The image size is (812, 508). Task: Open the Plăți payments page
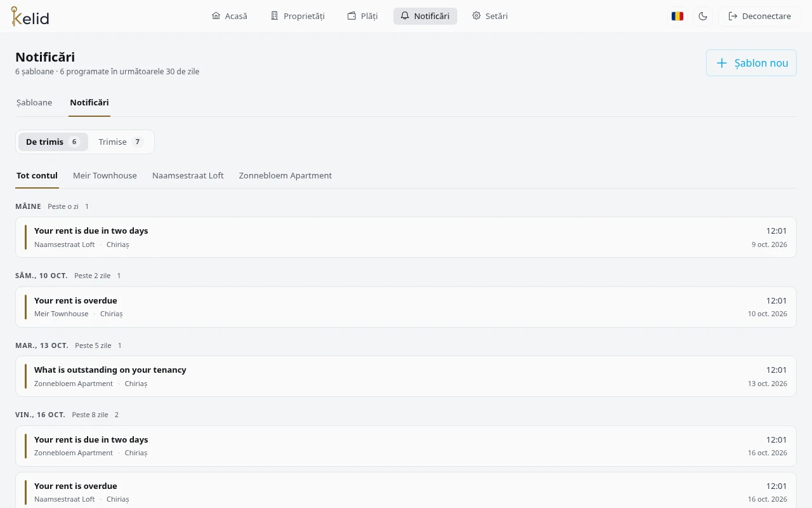(x=362, y=16)
